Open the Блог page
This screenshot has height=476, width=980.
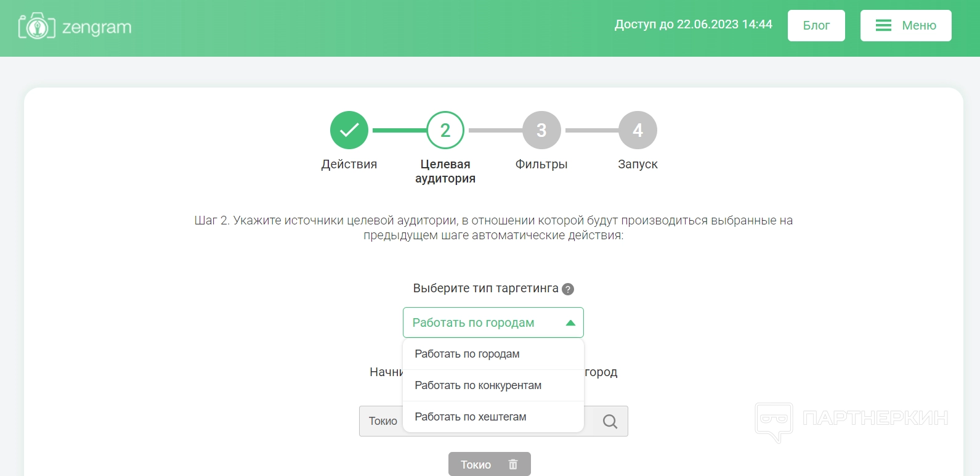(816, 25)
